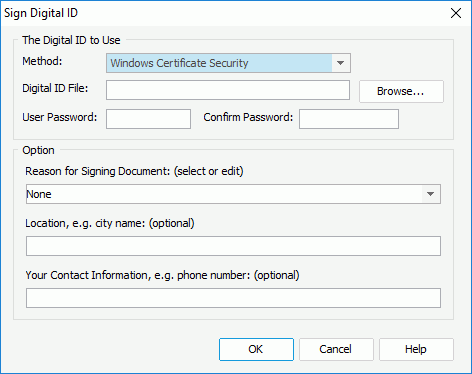Open Help for this dialog
Screen dimensions: 472x374
[416, 349]
